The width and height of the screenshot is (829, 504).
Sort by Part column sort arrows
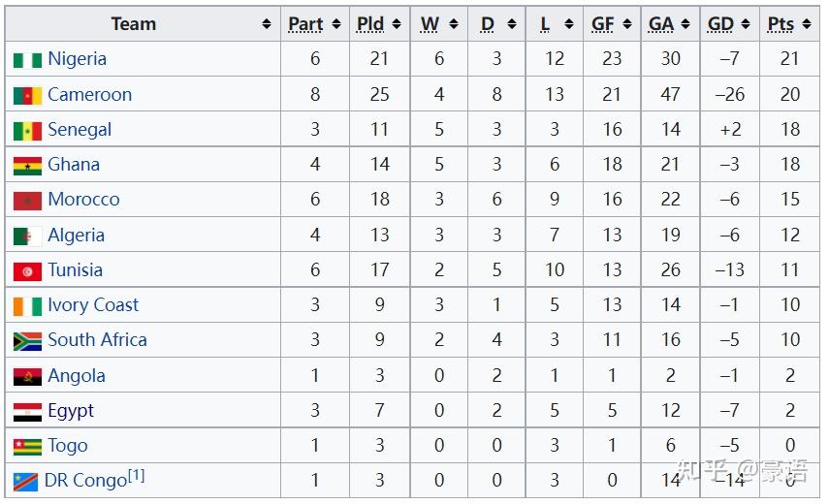click(336, 24)
